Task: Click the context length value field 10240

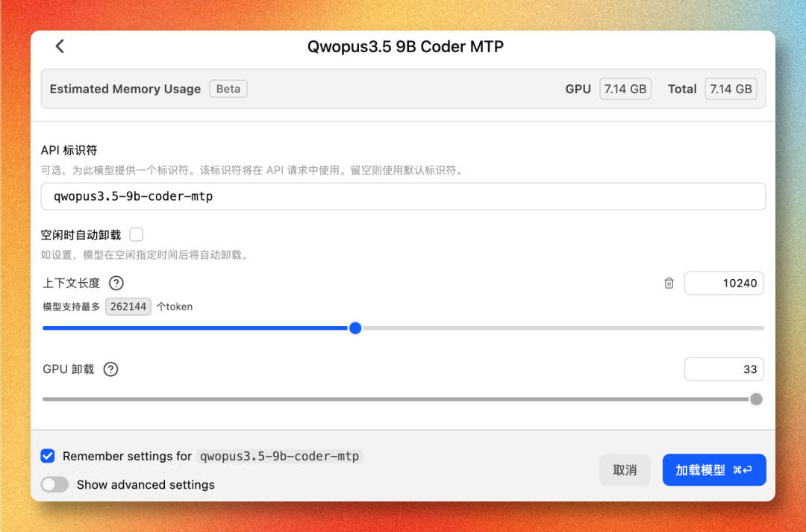Action: tap(724, 284)
